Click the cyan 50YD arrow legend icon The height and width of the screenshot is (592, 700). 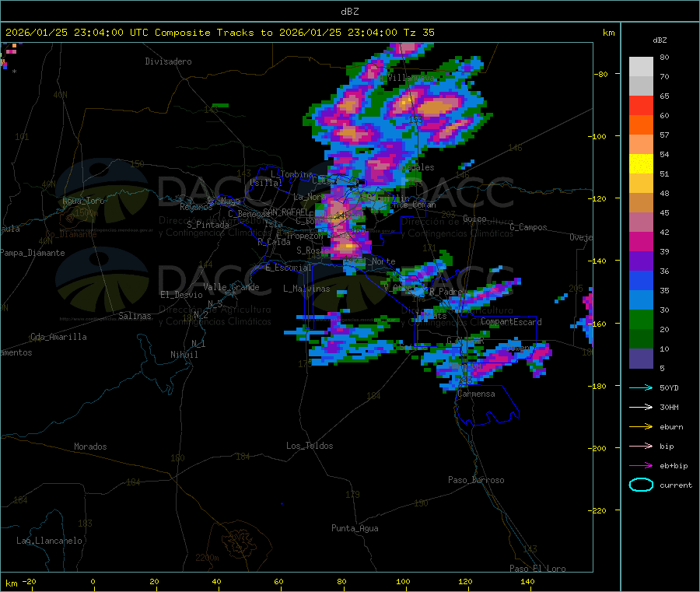coord(641,387)
